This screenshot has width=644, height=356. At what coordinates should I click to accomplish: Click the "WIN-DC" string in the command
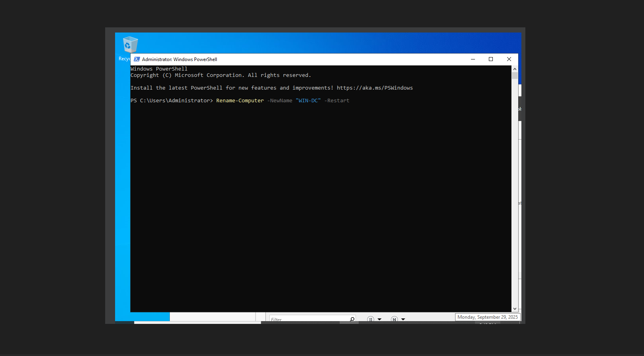(x=308, y=101)
